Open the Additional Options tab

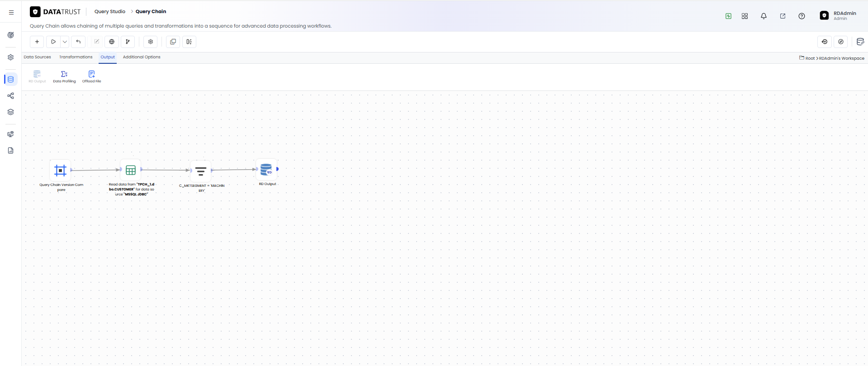pos(142,57)
